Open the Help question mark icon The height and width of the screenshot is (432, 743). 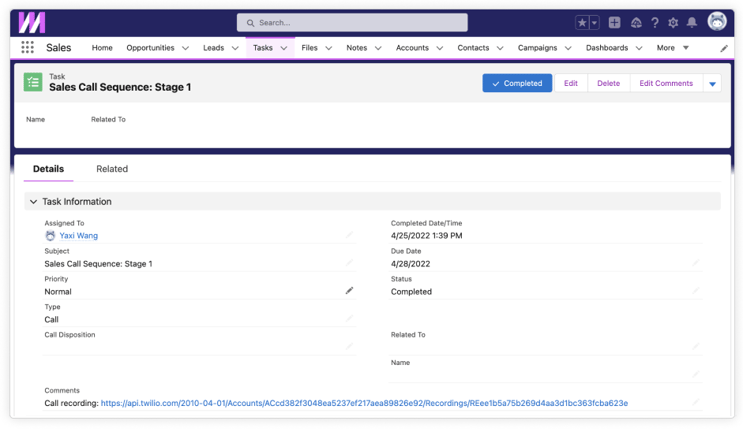point(655,23)
